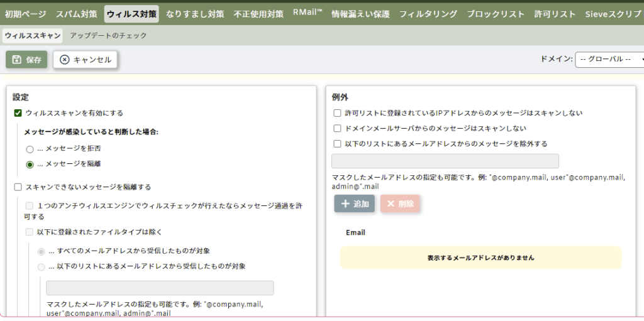Viewport: 644px width, 321px height.
Task: Click the exception email address input field
Action: tap(445, 161)
